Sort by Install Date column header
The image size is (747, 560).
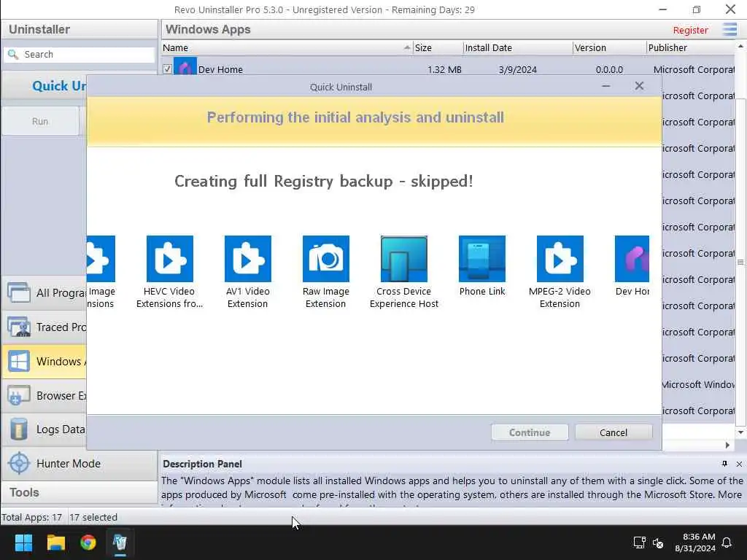518,47
